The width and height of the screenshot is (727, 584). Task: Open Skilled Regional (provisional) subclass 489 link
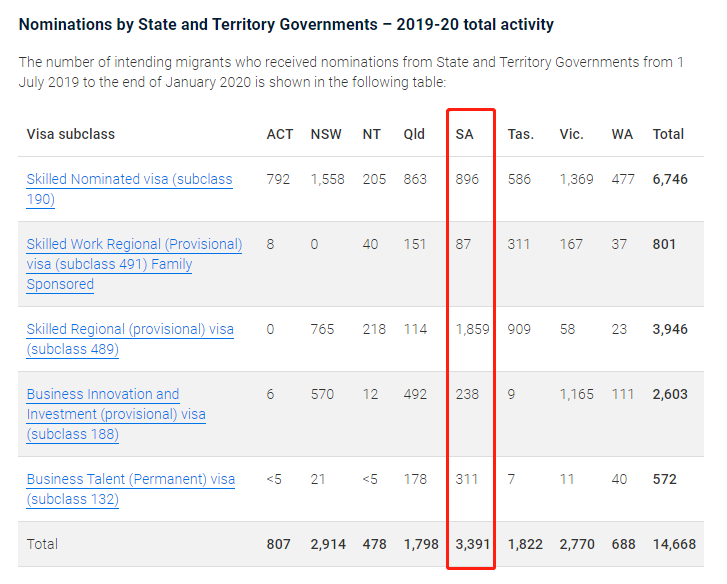pyautogui.click(x=130, y=339)
